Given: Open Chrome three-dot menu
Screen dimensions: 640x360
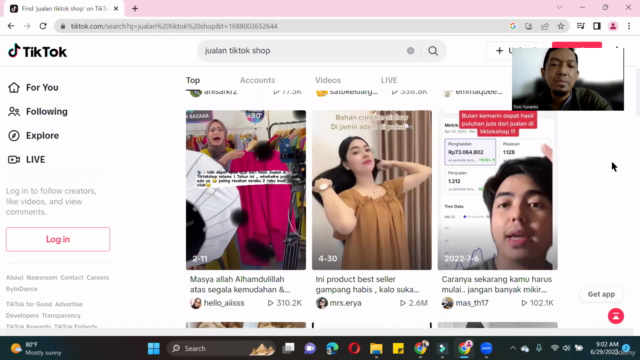Looking at the screenshot, I should [629, 26].
